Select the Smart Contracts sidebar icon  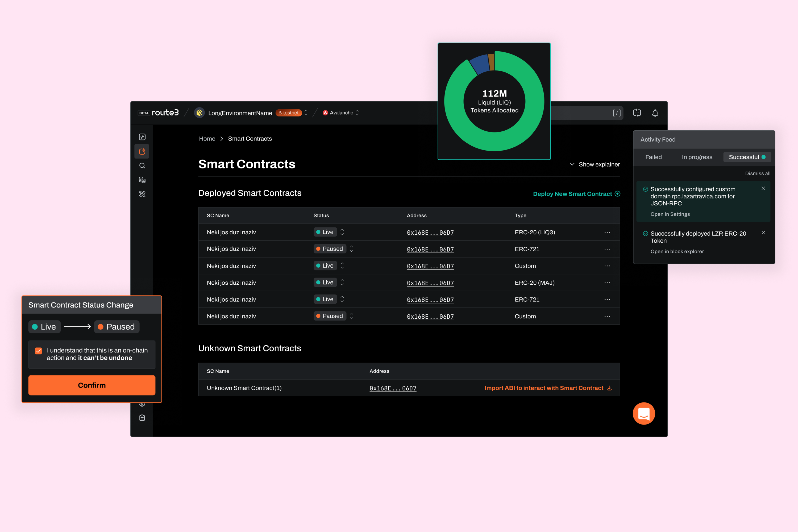142,151
